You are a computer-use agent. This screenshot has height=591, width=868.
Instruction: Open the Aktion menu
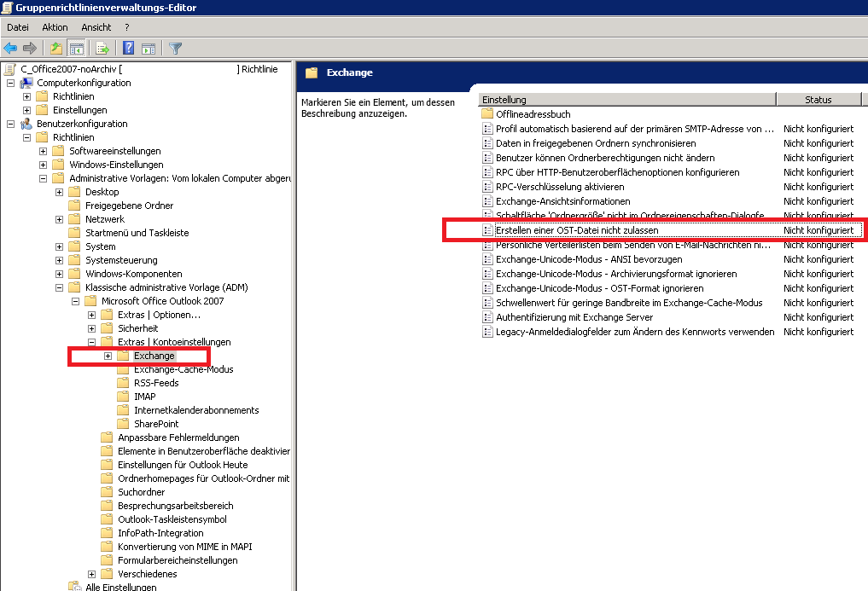(55, 27)
